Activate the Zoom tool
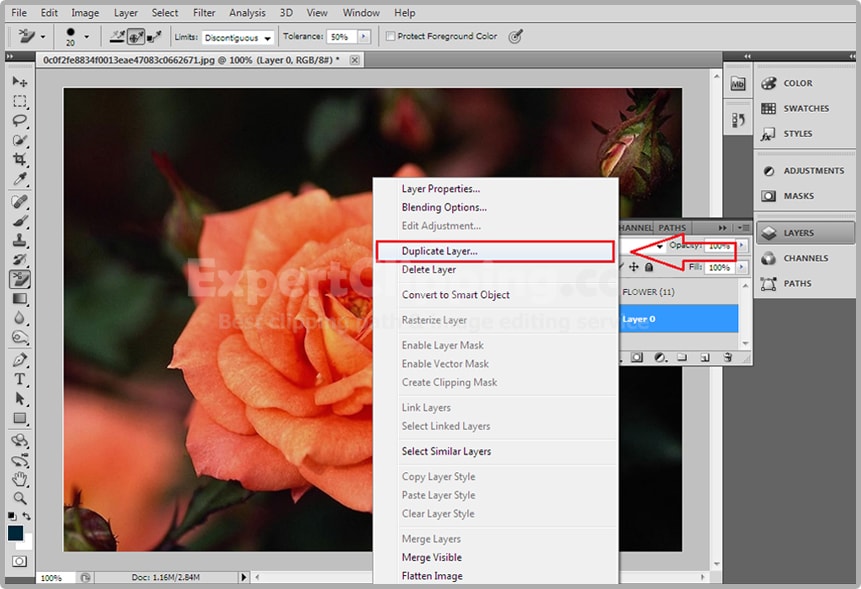The width and height of the screenshot is (861, 589). point(20,498)
